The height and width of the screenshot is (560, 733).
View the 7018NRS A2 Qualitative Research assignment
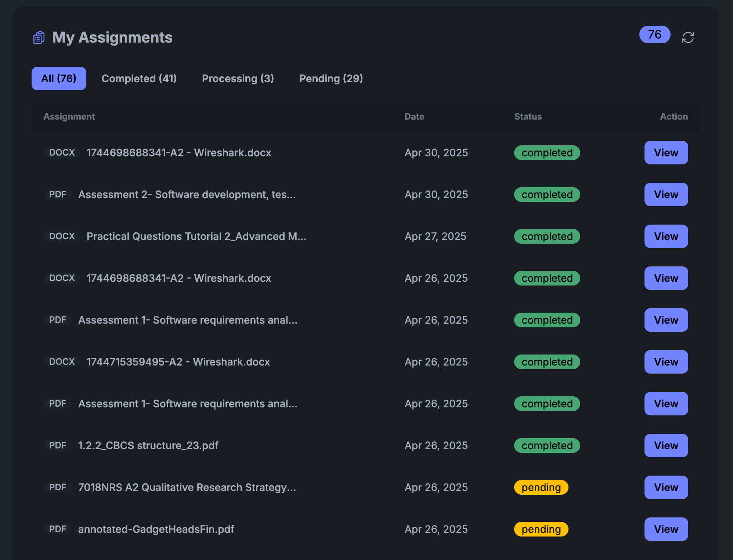(x=666, y=487)
